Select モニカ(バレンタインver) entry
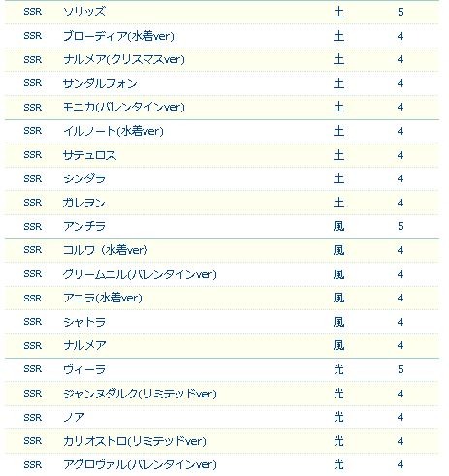Image resolution: width=449 pixels, height=476 pixels. (124, 108)
